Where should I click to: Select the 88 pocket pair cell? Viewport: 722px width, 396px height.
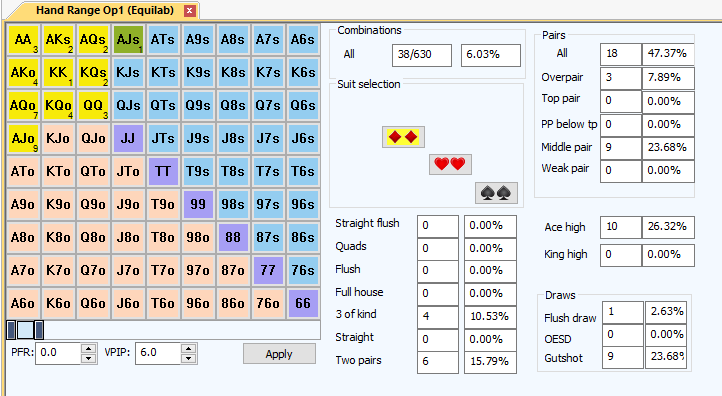233,238
